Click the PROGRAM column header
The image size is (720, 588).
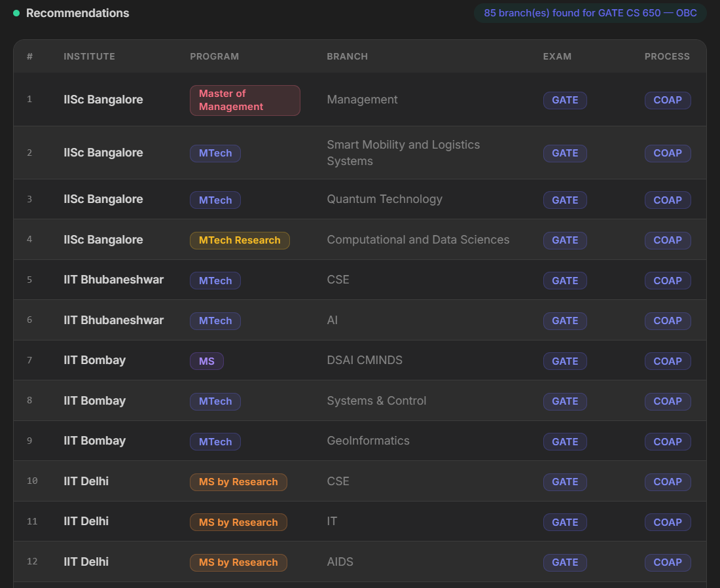tap(215, 56)
